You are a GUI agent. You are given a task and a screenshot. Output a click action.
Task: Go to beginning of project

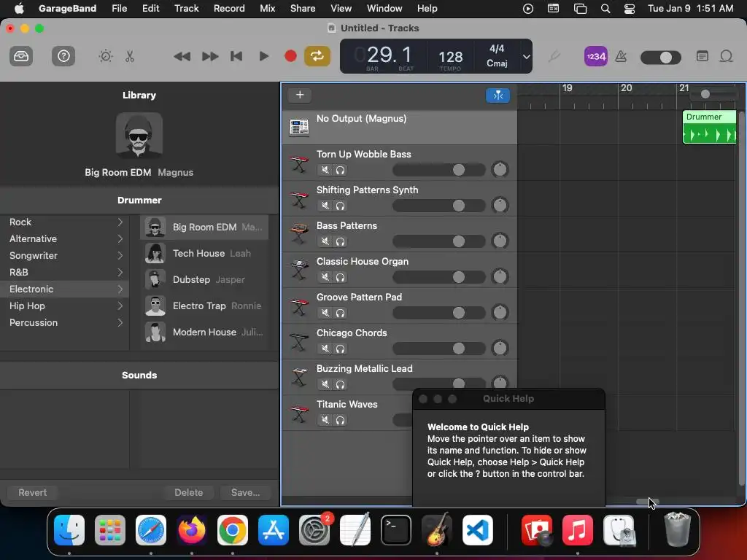coord(236,56)
